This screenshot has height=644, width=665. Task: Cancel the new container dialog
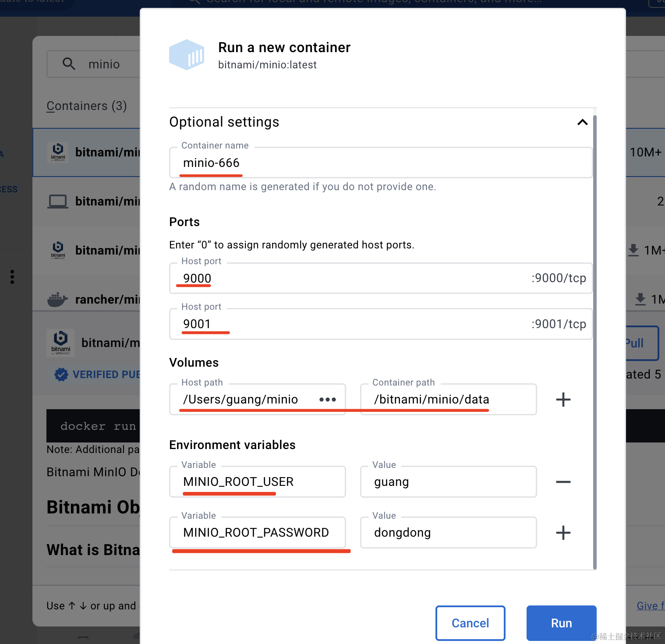point(470,623)
